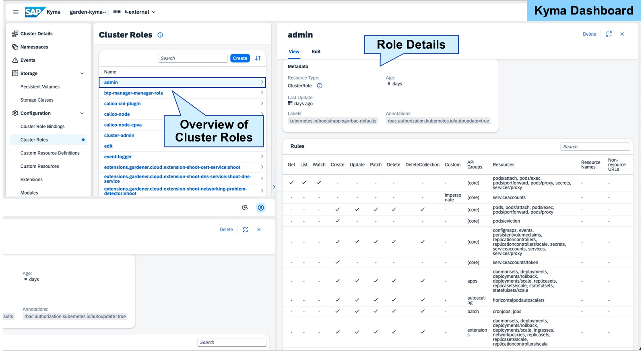Viewport: 644px width, 351px height.
Task: Click the chevron on event-logger row
Action: 262,156
